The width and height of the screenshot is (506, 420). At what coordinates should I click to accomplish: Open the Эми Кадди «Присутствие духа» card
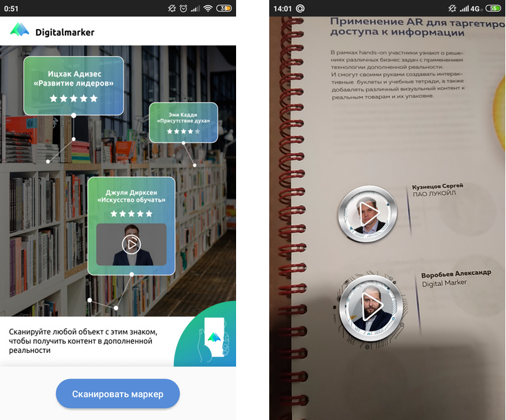coord(184,122)
